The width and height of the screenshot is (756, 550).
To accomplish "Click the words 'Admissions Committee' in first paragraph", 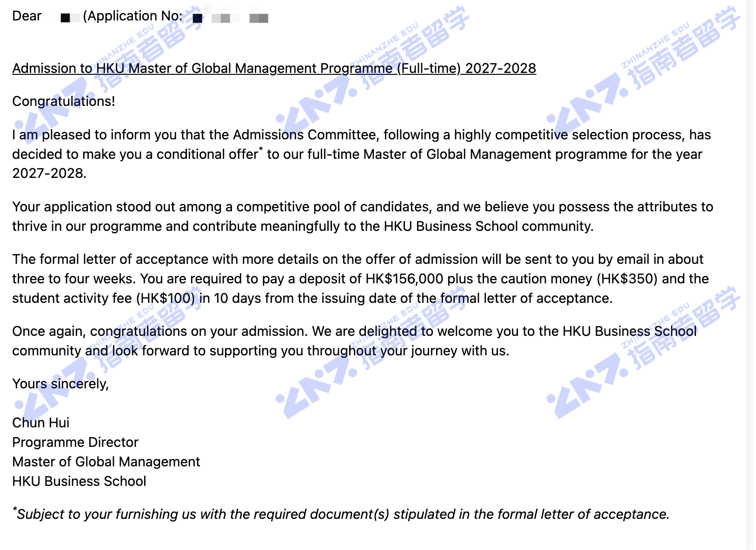I will pos(305,135).
